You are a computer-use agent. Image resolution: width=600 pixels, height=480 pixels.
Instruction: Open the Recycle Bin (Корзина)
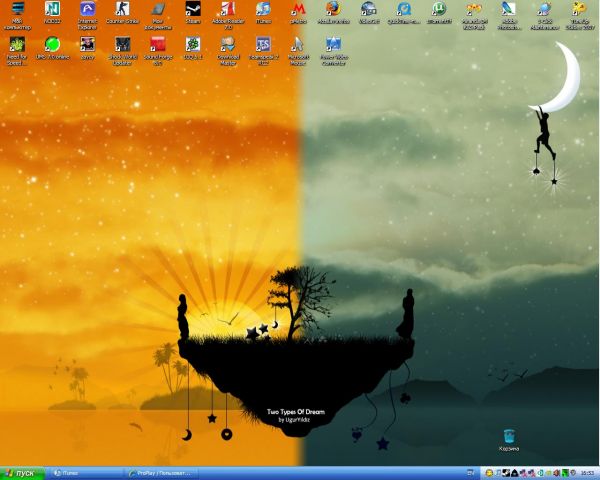pos(509,437)
